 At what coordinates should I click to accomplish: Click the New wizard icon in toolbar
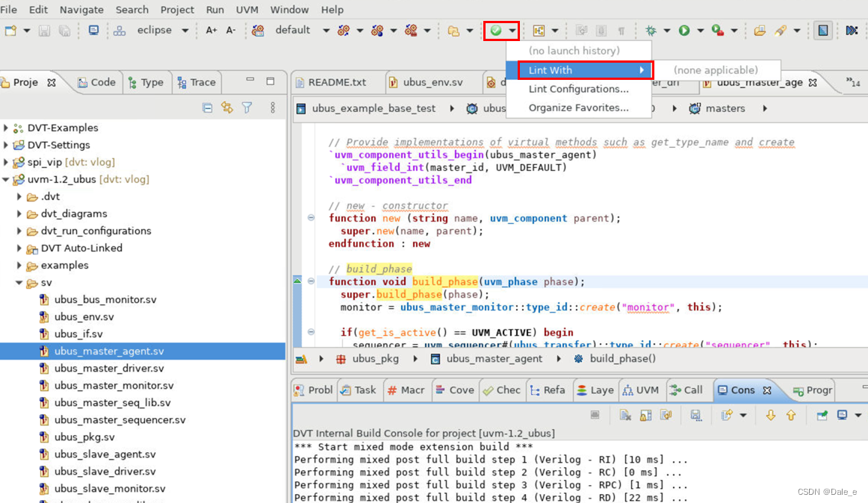[10, 31]
